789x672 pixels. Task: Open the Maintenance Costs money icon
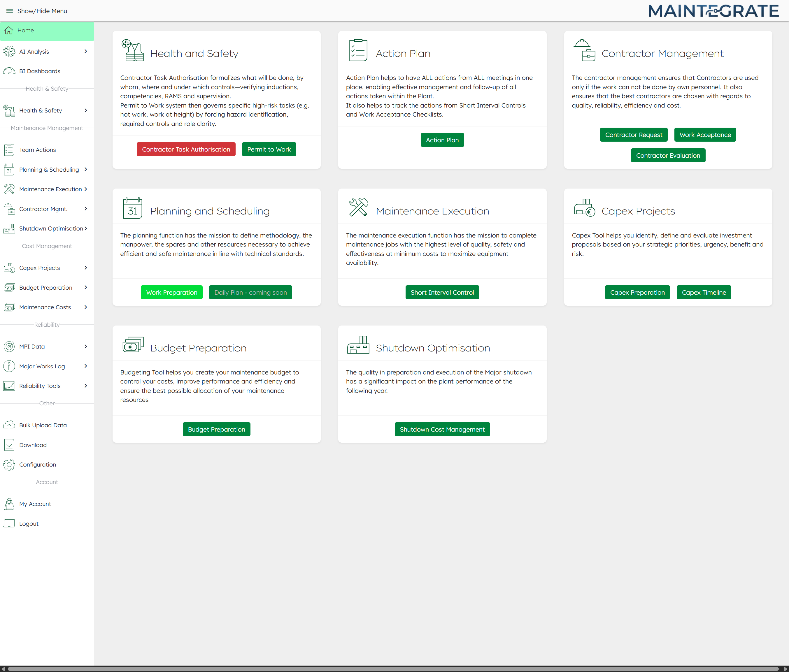[9, 307]
